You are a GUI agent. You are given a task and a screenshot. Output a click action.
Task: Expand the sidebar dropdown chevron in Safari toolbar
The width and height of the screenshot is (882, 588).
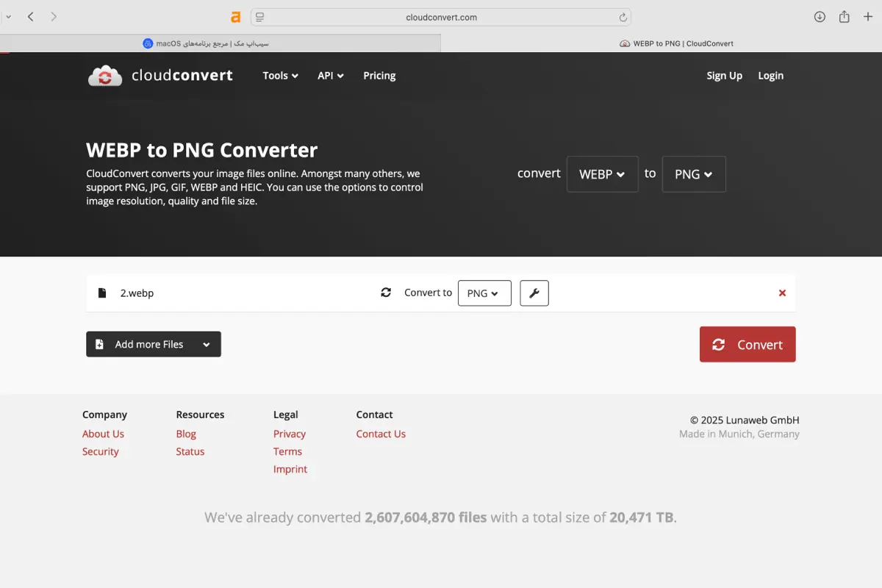[7, 16]
